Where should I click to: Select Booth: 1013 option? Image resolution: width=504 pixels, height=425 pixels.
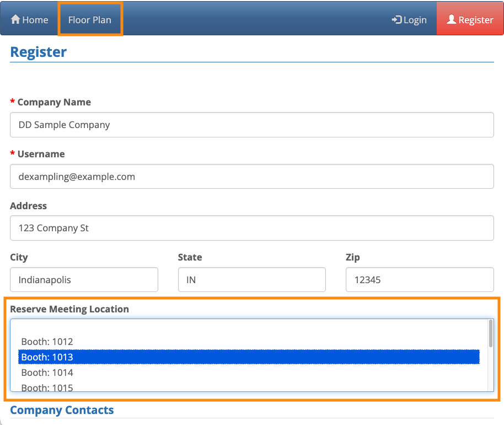[x=249, y=357]
